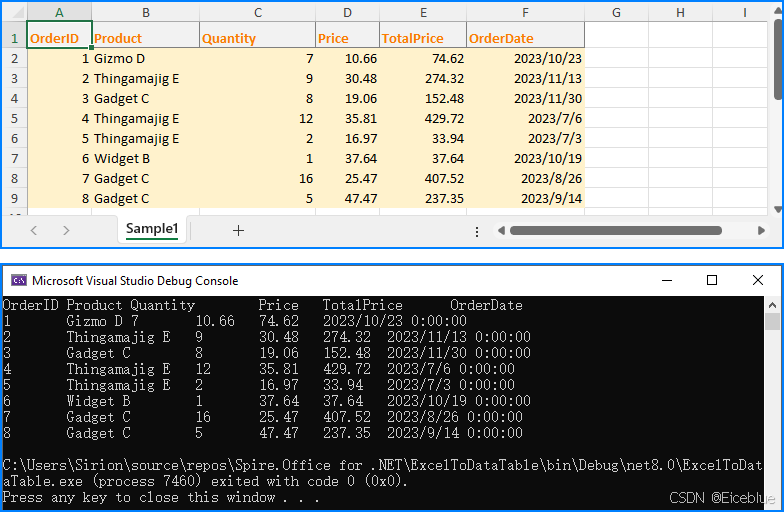Viewport: 784px width, 512px height.
Task: Click the spreadsheet horizontal scroll right arrow
Action: (764, 230)
